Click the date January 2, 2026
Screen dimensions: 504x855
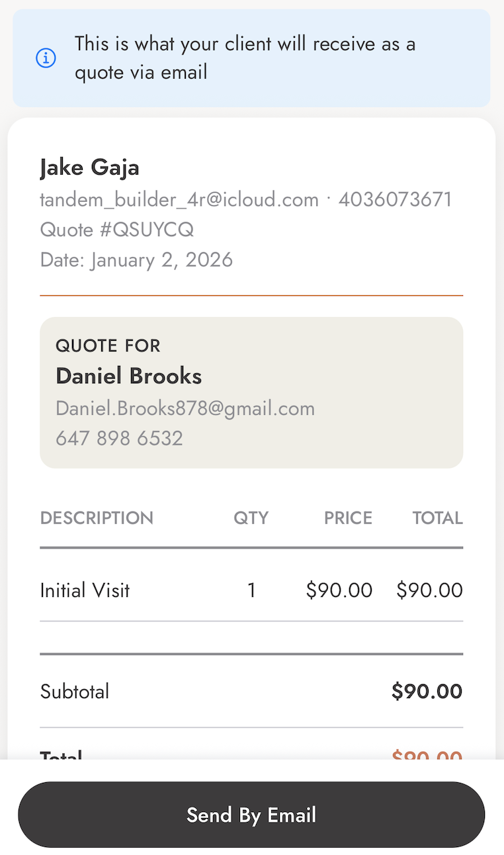[x=136, y=259]
